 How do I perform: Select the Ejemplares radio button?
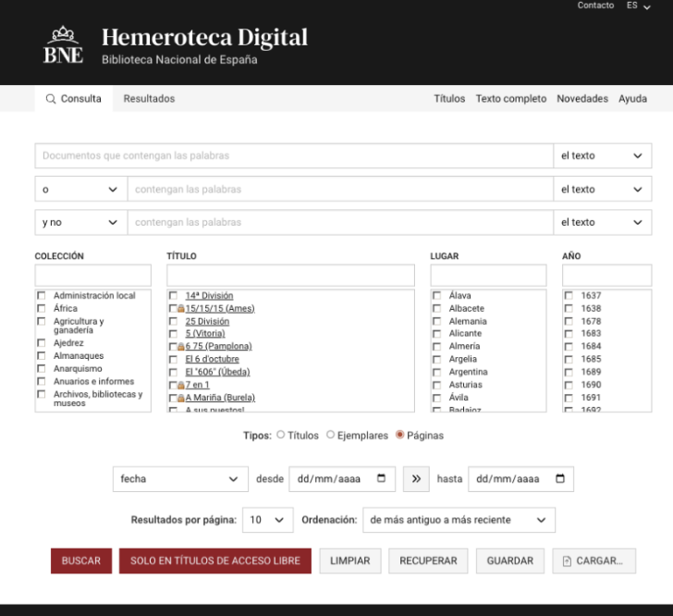pyautogui.click(x=330, y=435)
